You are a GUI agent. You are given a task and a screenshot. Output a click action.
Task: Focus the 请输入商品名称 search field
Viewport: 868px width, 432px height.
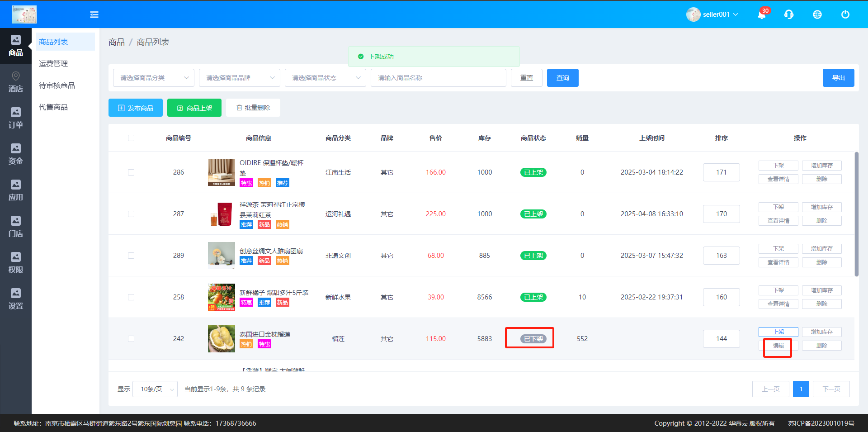pyautogui.click(x=438, y=78)
